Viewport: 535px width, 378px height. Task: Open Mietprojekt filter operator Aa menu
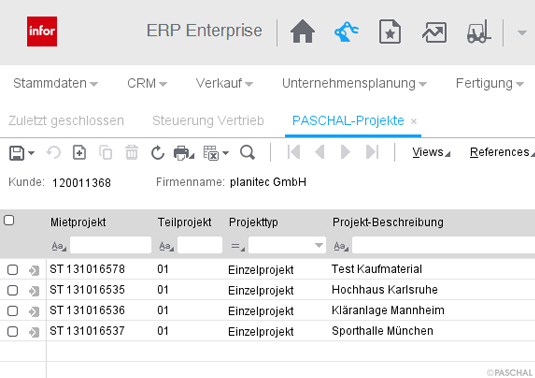coord(59,246)
